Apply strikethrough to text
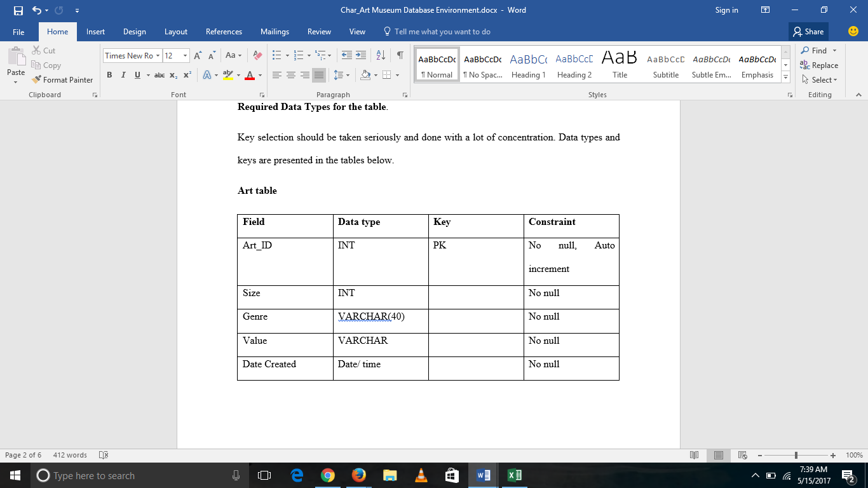The width and height of the screenshot is (868, 488). 158,75
